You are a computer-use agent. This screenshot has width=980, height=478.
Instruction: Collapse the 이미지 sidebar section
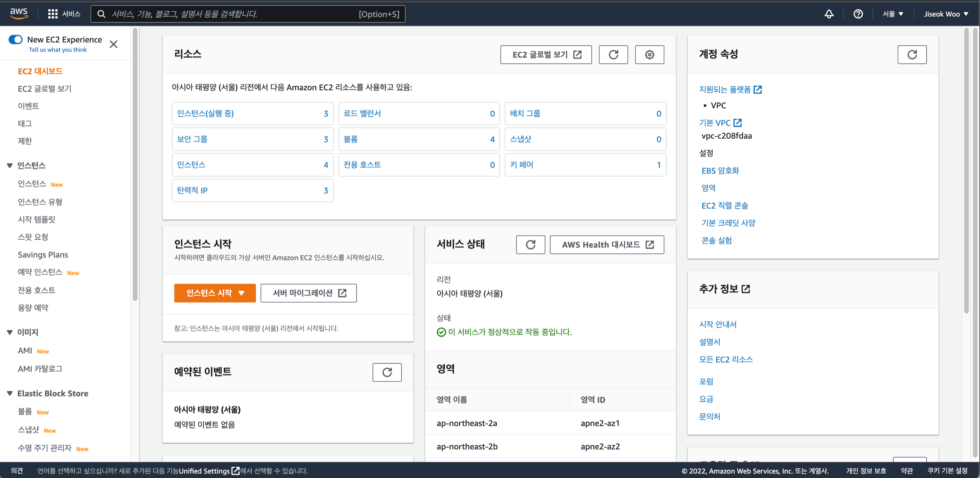pyautogui.click(x=10, y=332)
